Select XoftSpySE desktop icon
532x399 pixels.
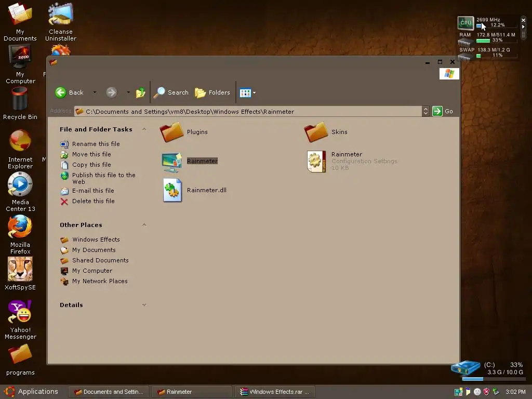click(x=20, y=269)
